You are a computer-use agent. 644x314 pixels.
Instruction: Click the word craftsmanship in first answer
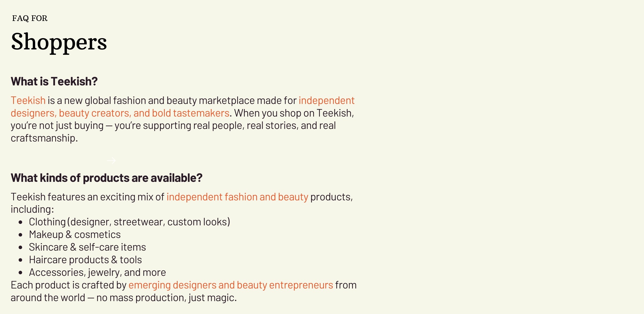pos(44,138)
